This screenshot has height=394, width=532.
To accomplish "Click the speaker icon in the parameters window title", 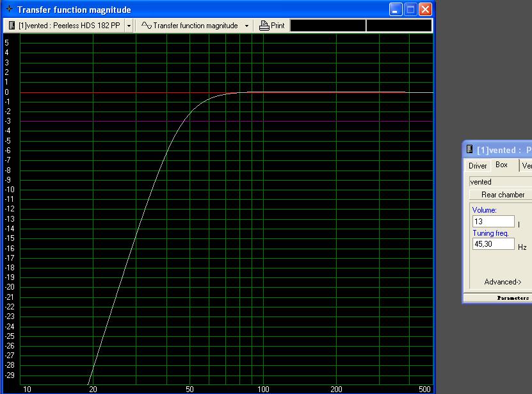I will (470, 150).
